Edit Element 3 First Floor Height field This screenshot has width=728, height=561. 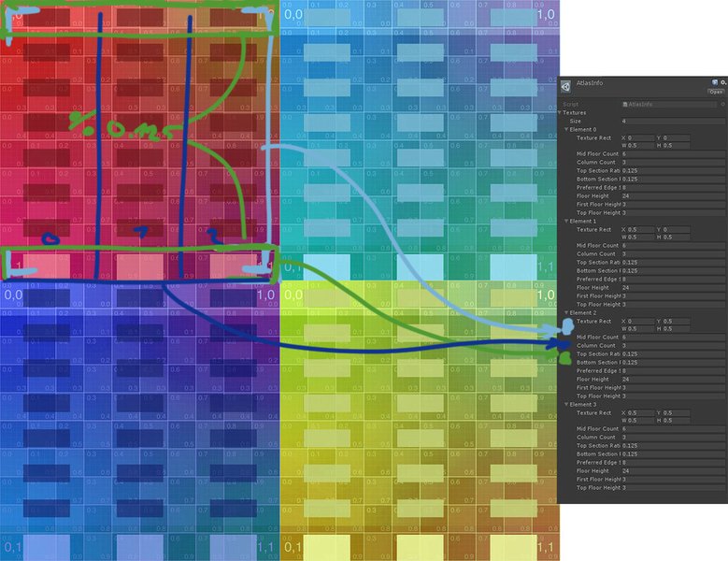click(673, 480)
